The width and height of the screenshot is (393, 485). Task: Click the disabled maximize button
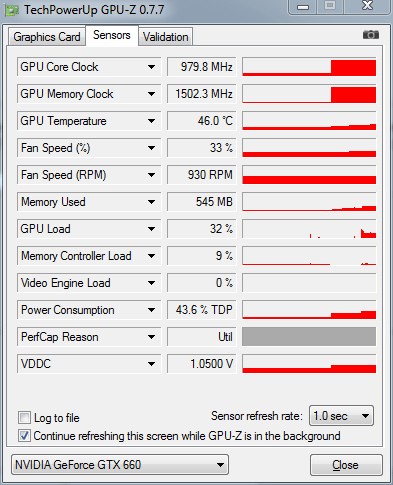pos(330,6)
